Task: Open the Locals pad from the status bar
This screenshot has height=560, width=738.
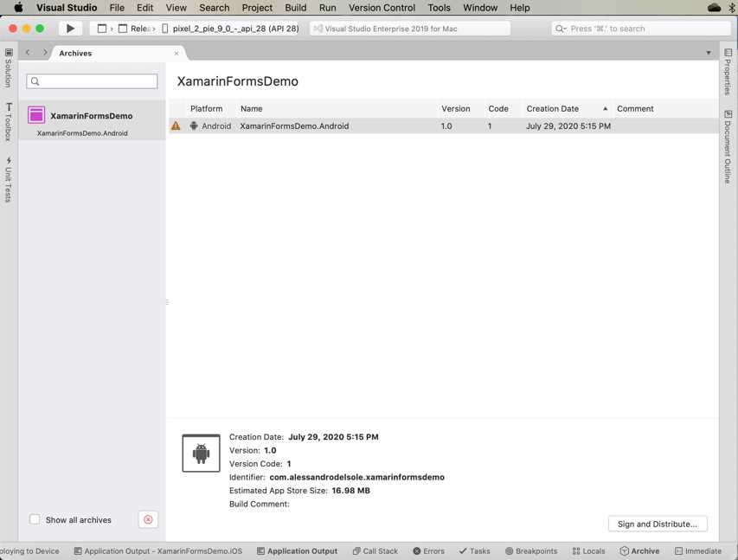Action: (x=588, y=550)
